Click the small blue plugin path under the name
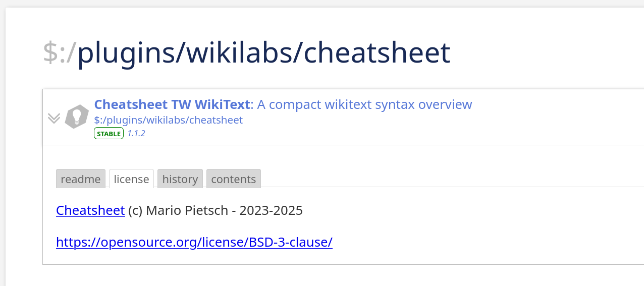 click(169, 120)
